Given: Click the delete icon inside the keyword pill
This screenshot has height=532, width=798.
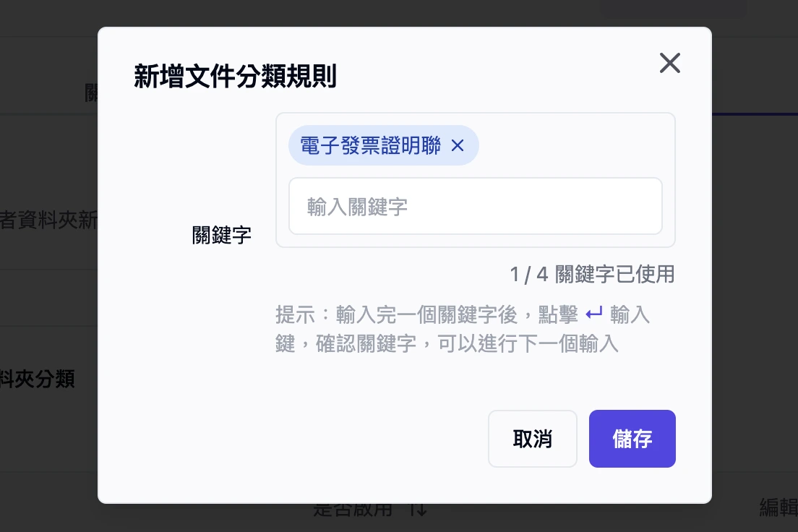Looking at the screenshot, I should [457, 145].
